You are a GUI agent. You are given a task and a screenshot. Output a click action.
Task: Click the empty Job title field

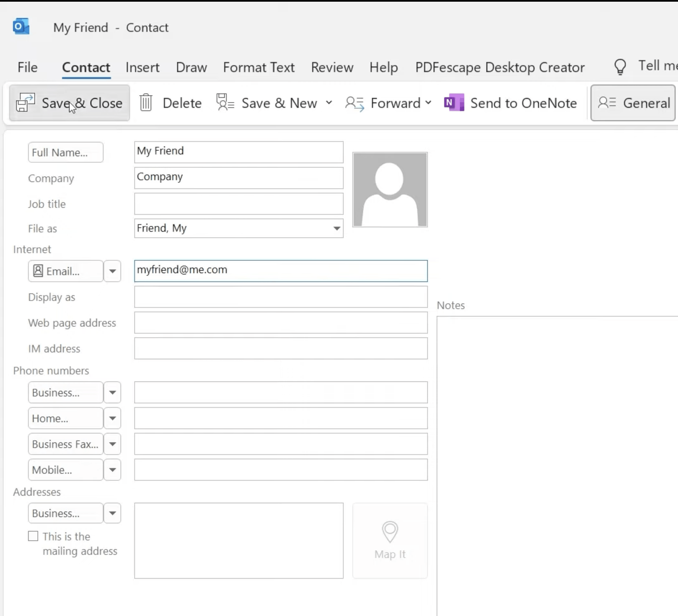[239, 204]
